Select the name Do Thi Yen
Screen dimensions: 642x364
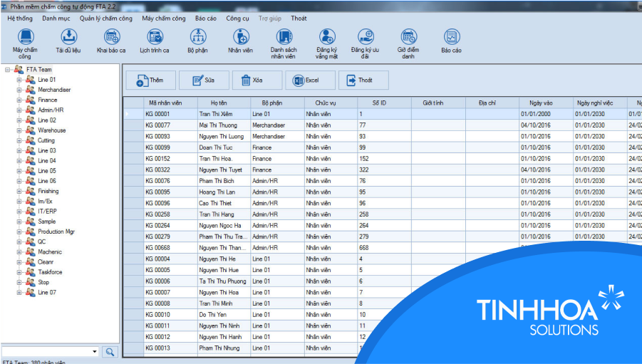224,315
